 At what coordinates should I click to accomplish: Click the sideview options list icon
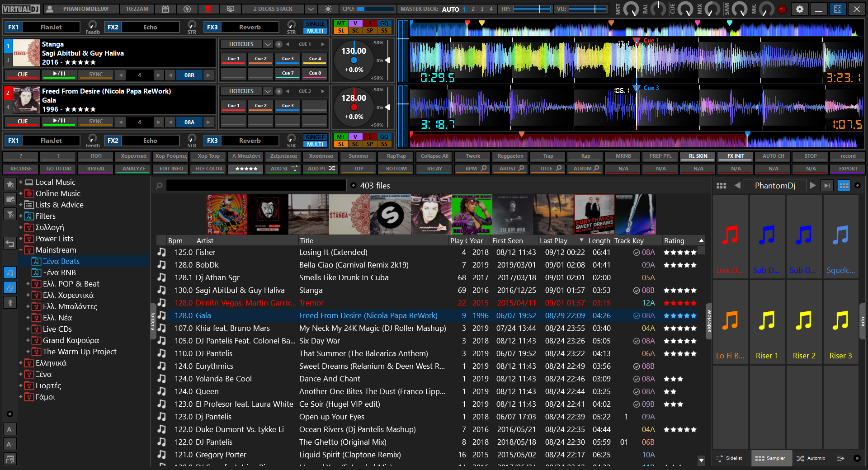coord(840,458)
